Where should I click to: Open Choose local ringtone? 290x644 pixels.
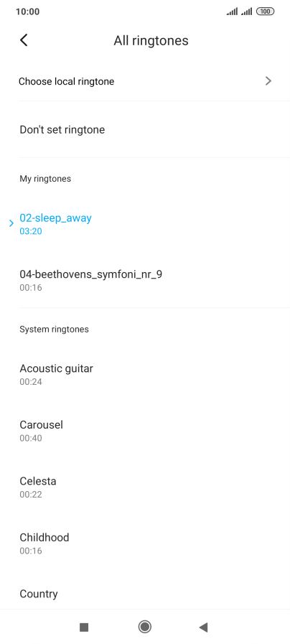click(145, 81)
